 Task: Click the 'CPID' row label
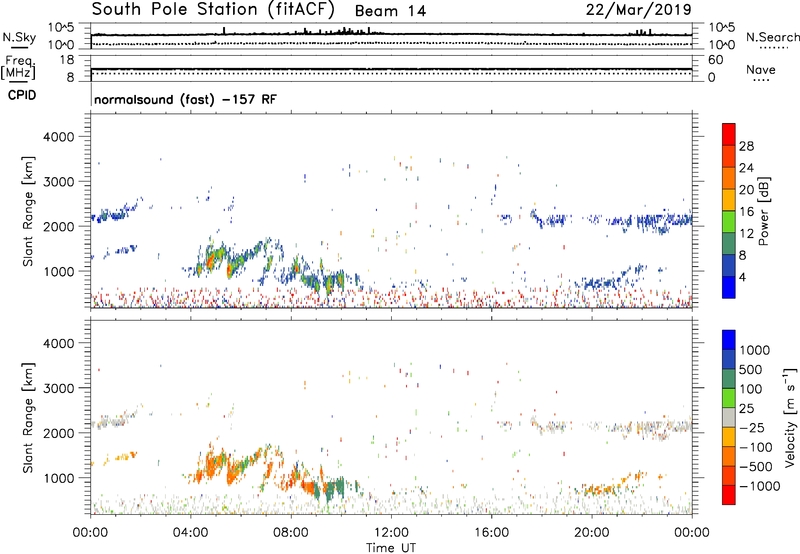coord(22,95)
